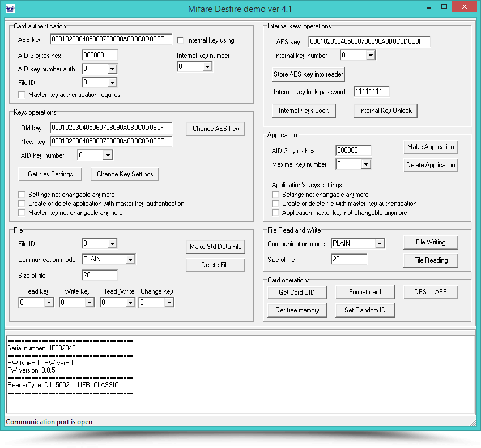Open Maximal key number dropdown

tap(366, 164)
